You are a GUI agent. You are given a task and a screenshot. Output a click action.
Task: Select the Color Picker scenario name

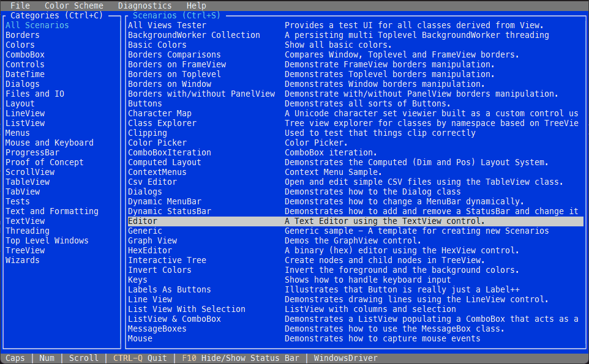(x=157, y=142)
